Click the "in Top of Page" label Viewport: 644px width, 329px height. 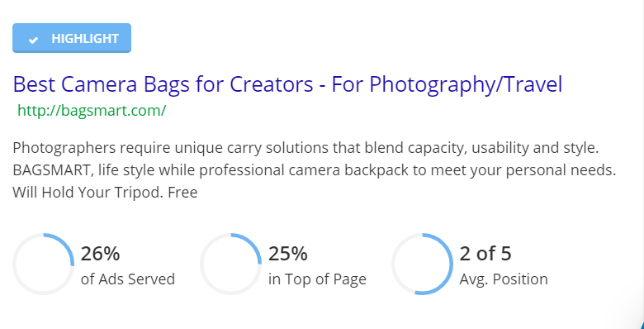pyautogui.click(x=317, y=279)
